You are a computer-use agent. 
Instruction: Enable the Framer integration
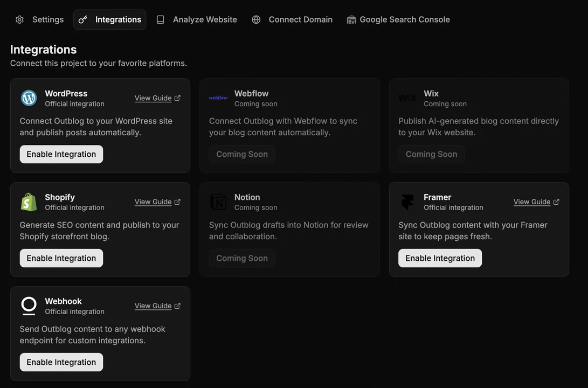point(440,258)
